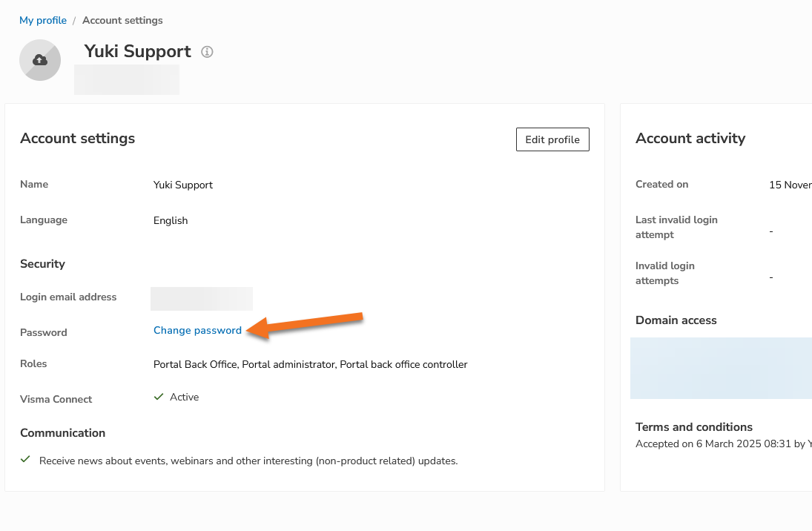This screenshot has width=812, height=531.
Task: Click the Account settings panel heading
Action: [x=78, y=139]
